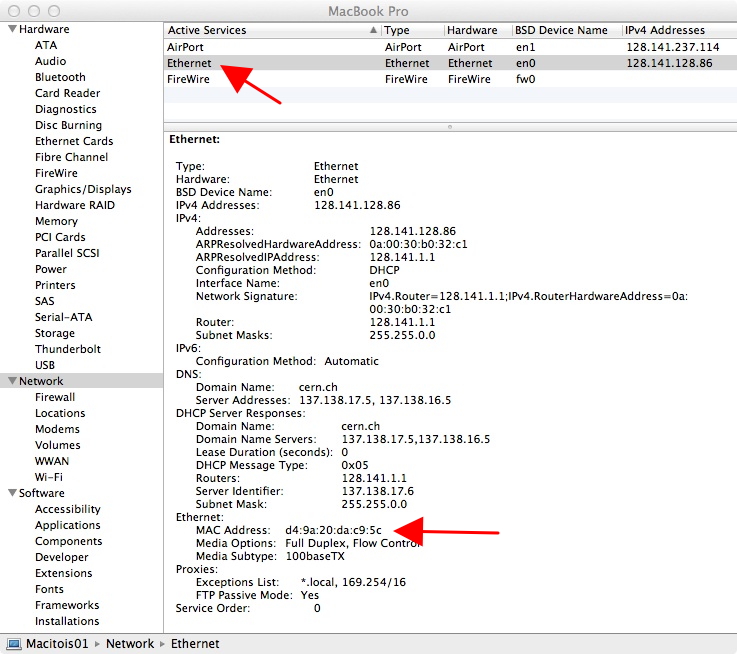Open Audio in the sidebar
The image size is (737, 654).
click(x=50, y=61)
